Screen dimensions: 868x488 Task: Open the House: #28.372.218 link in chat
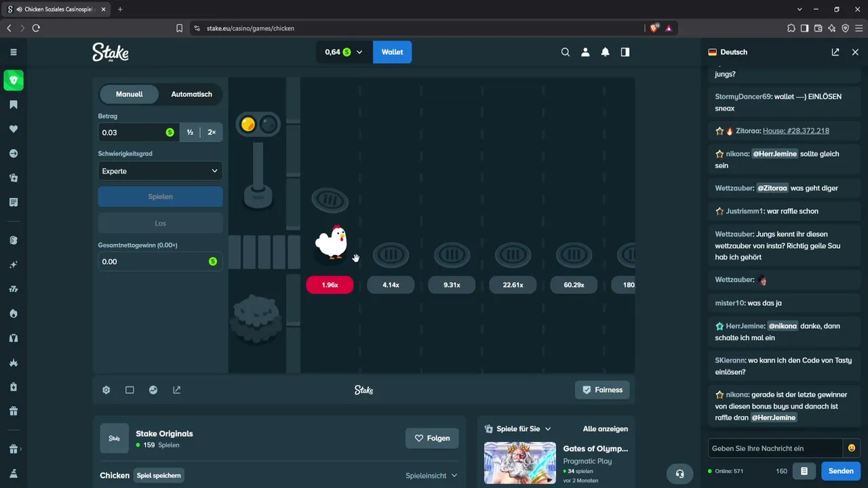click(796, 131)
